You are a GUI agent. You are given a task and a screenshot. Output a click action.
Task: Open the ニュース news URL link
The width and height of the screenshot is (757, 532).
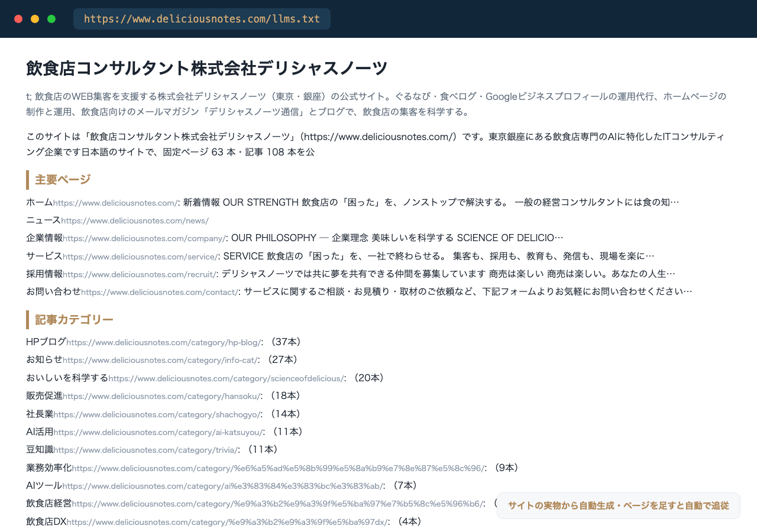[135, 220]
